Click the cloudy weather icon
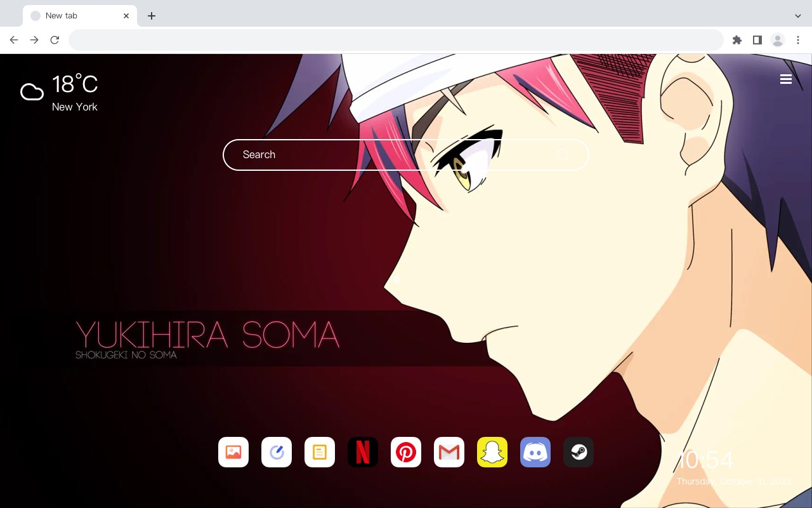Image resolution: width=812 pixels, height=508 pixels. (32, 92)
